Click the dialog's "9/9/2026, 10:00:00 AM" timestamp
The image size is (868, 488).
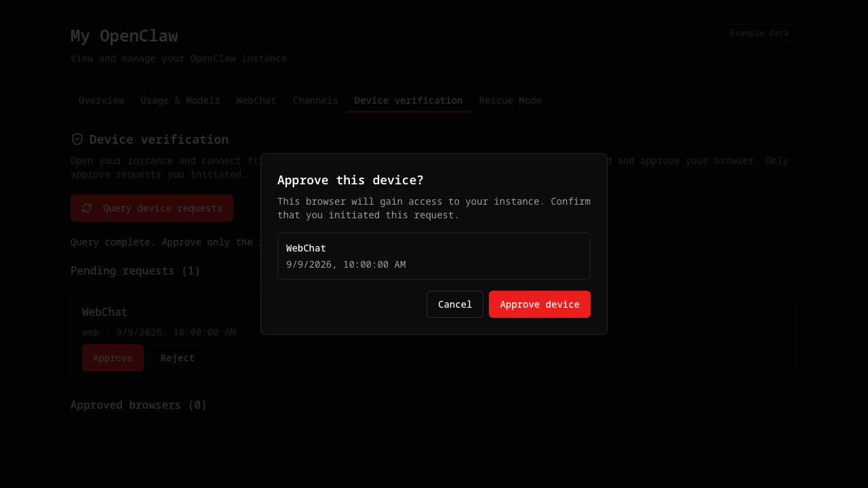click(346, 264)
